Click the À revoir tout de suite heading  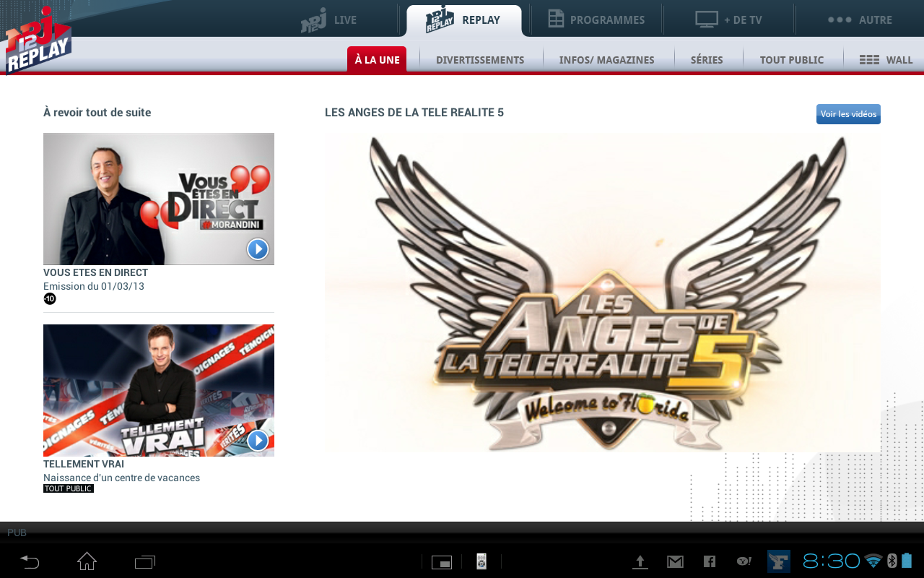tap(97, 113)
